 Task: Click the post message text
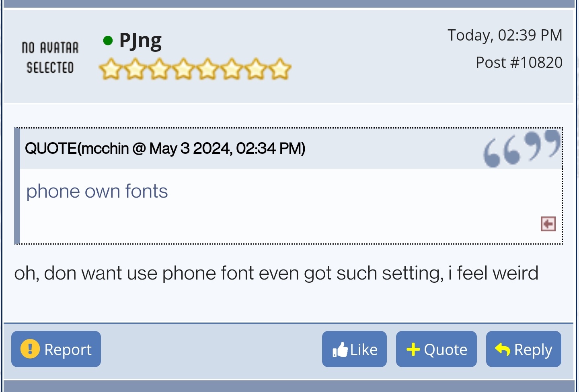click(276, 274)
